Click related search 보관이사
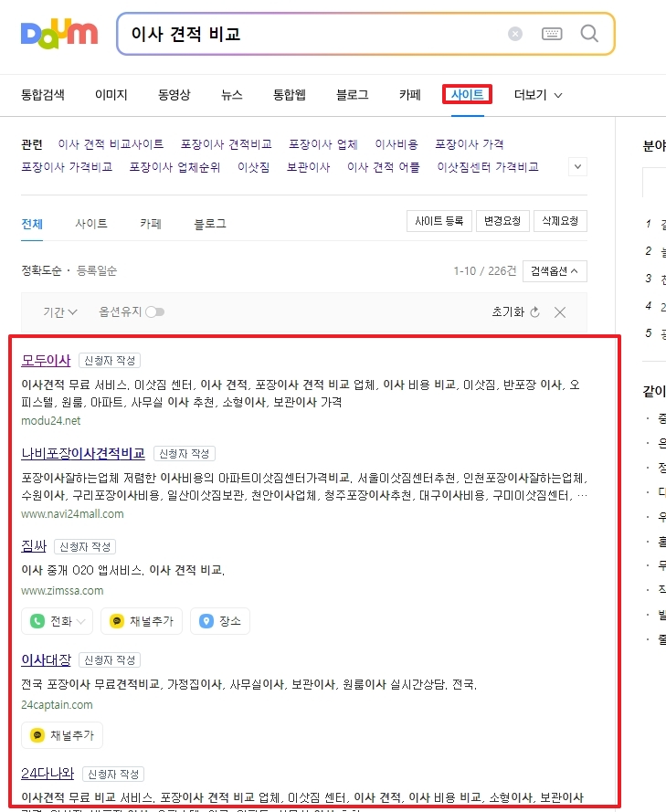Image resolution: width=666 pixels, height=812 pixels. point(308,167)
